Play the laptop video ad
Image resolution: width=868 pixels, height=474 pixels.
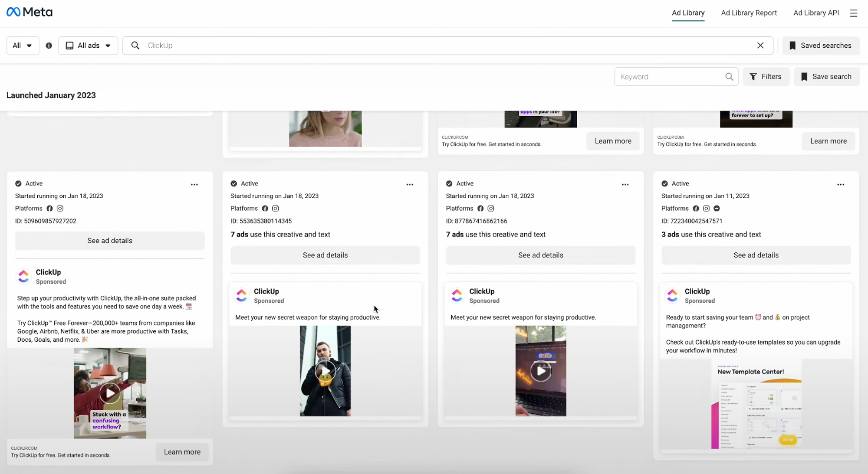tap(540, 371)
